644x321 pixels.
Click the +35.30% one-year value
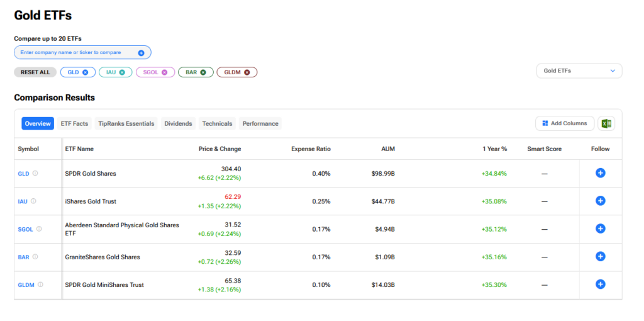point(494,285)
